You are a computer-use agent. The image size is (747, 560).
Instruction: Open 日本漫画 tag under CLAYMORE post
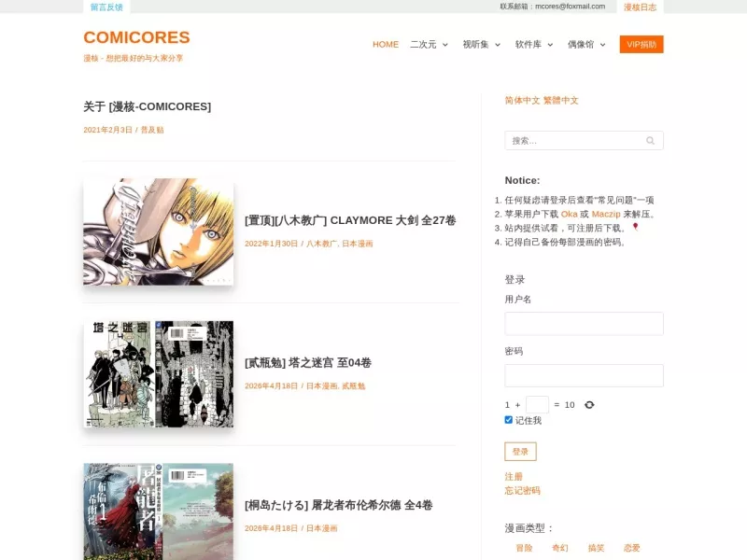point(358,244)
